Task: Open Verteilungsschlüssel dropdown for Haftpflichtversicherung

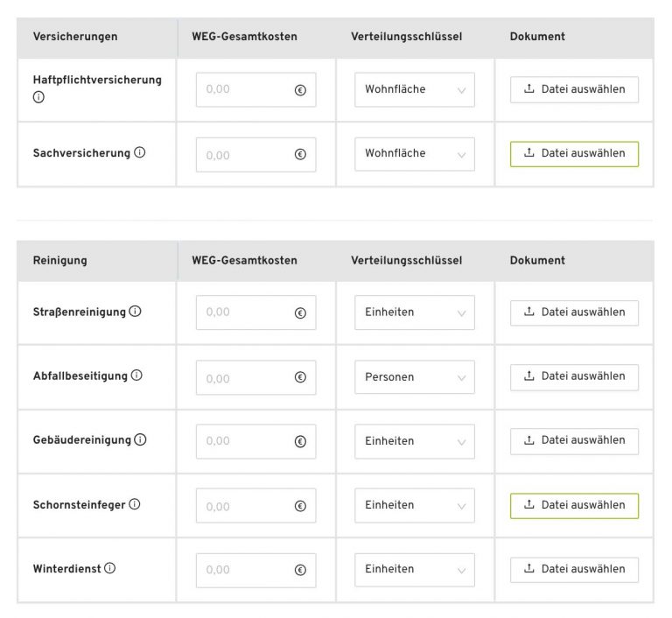Action: click(414, 90)
